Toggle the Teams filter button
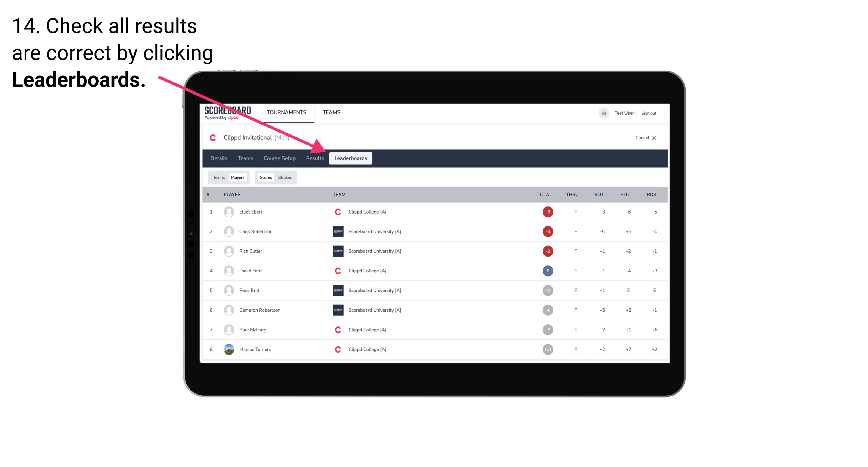The height and width of the screenshot is (467, 868). point(218,177)
